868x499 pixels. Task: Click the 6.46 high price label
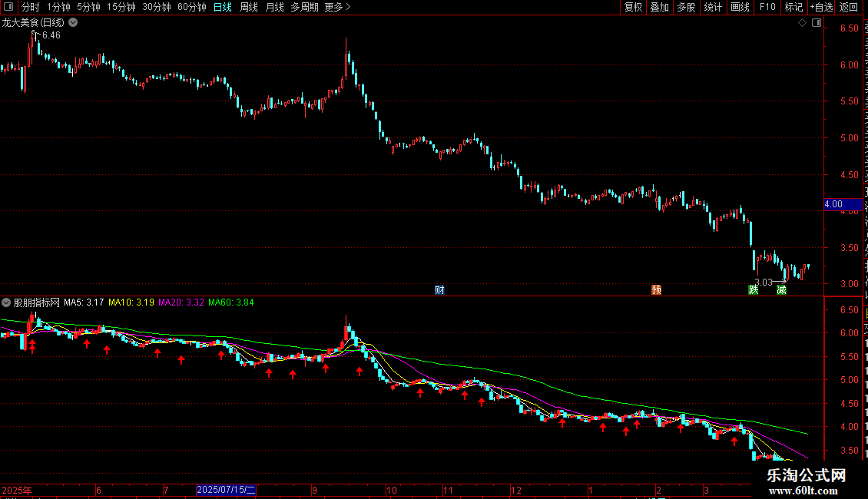(51, 35)
